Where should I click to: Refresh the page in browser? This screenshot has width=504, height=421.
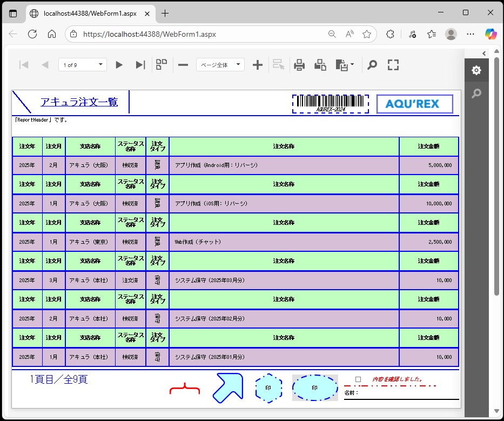click(32, 34)
